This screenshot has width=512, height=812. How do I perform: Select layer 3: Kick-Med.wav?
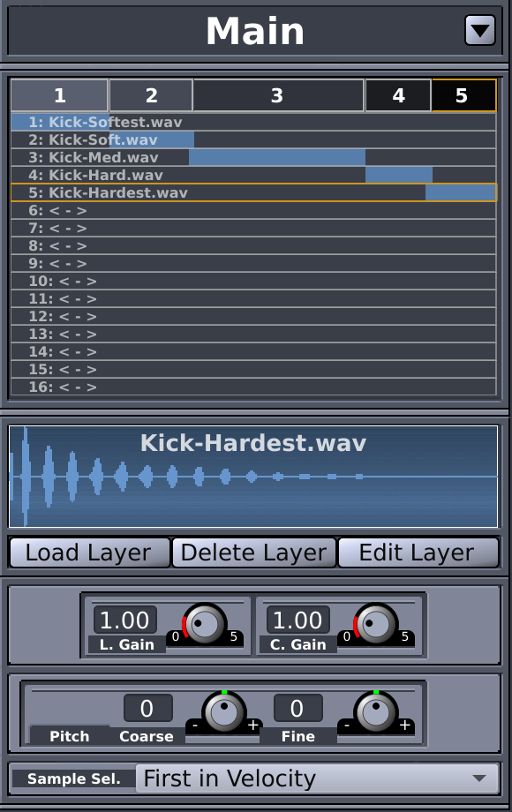pos(253,157)
